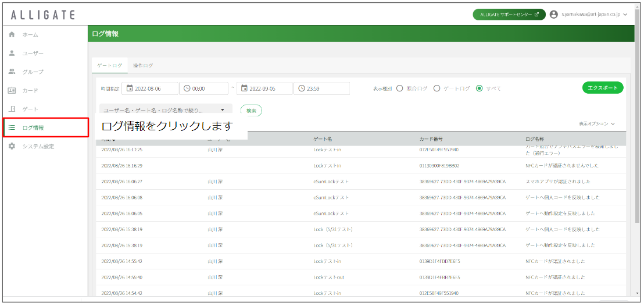Image resolution: width=644 pixels, height=306 pixels.
Task: Click the ログ名称 column header
Action: click(x=534, y=139)
